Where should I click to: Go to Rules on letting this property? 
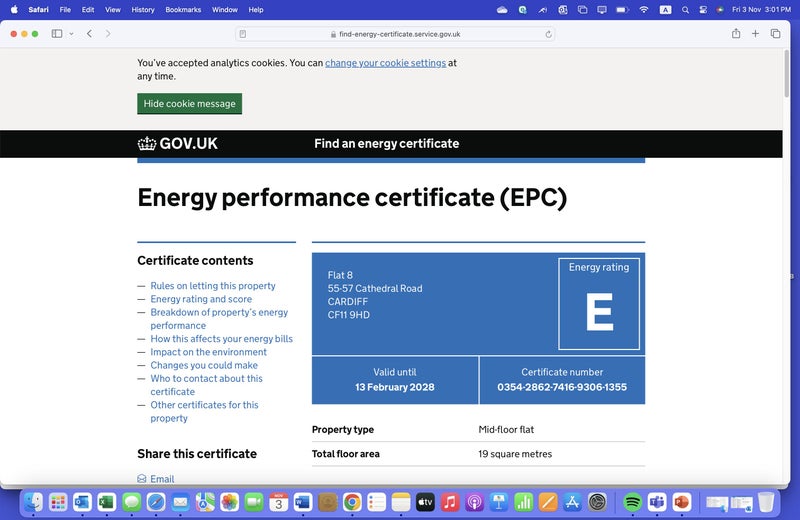[x=213, y=286]
